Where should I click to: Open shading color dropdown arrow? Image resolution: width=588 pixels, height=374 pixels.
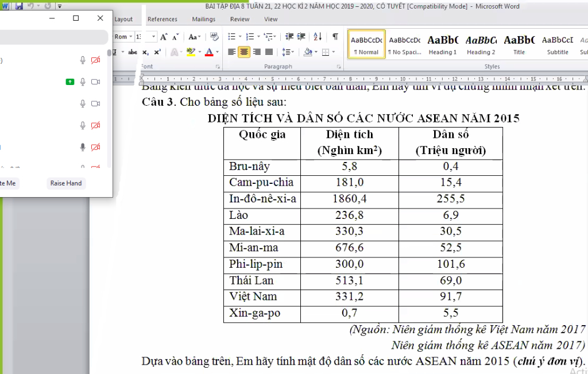tap(316, 52)
